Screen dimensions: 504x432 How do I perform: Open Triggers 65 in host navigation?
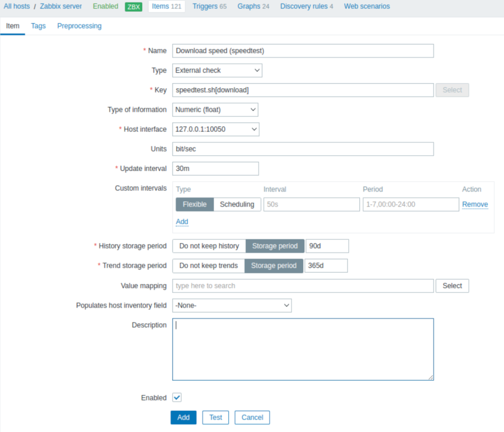click(209, 7)
